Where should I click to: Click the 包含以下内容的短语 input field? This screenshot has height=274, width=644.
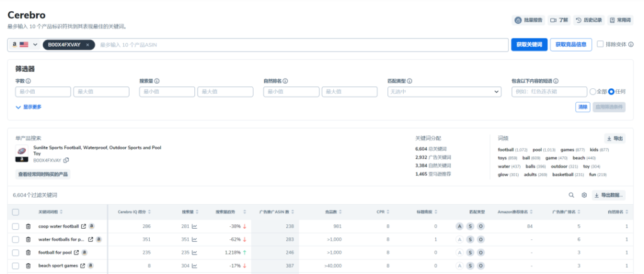[x=548, y=92]
